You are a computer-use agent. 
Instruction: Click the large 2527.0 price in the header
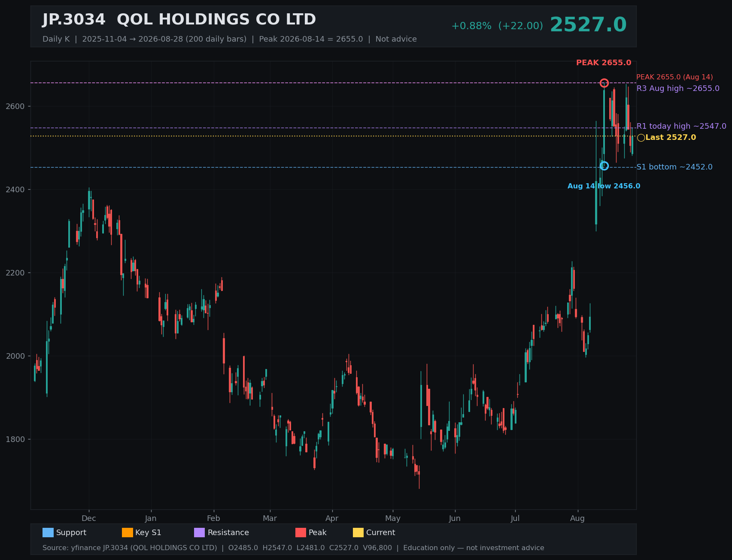click(x=588, y=25)
